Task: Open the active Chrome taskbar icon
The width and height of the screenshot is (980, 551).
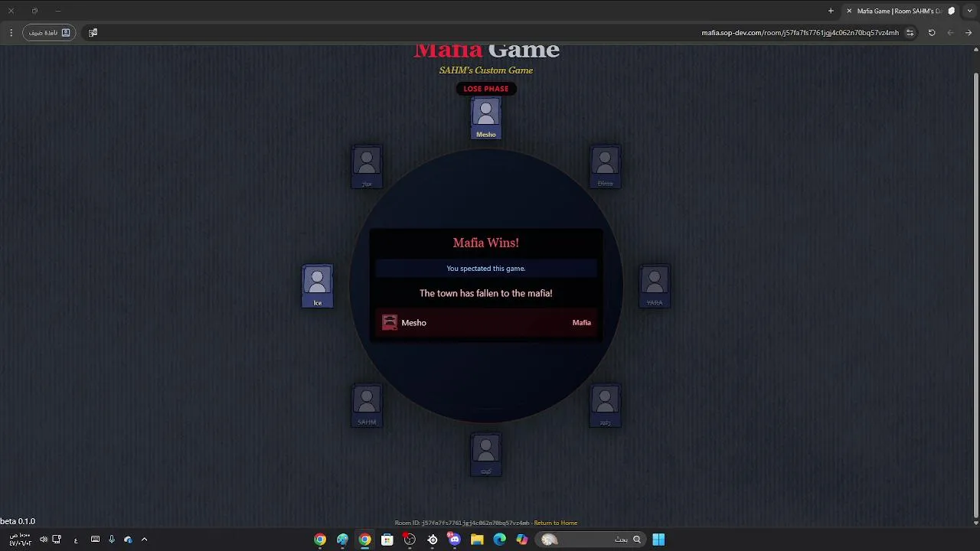Action: (365, 540)
